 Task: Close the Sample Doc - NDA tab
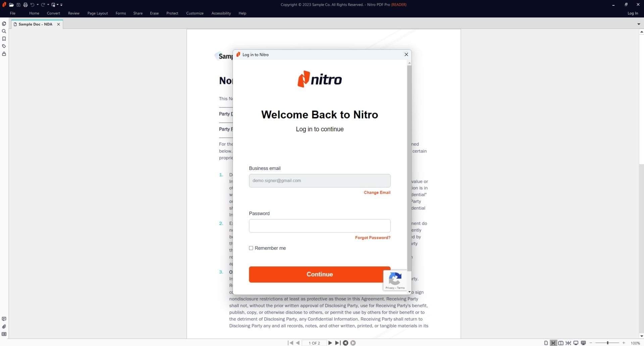[58, 24]
